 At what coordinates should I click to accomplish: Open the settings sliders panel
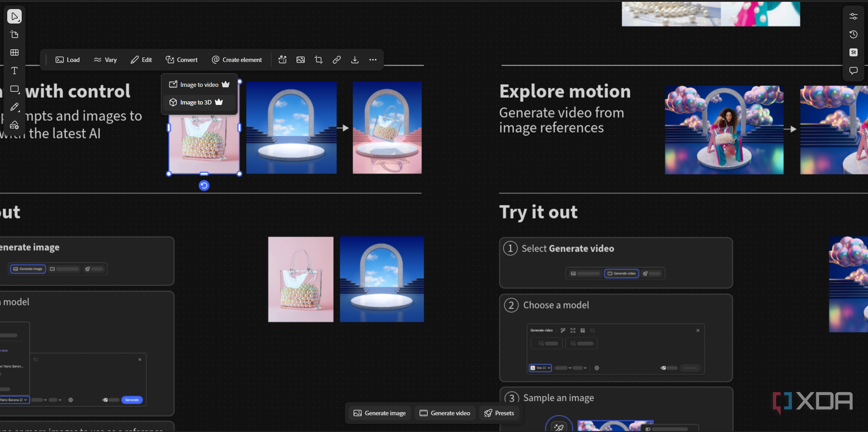coord(854,16)
